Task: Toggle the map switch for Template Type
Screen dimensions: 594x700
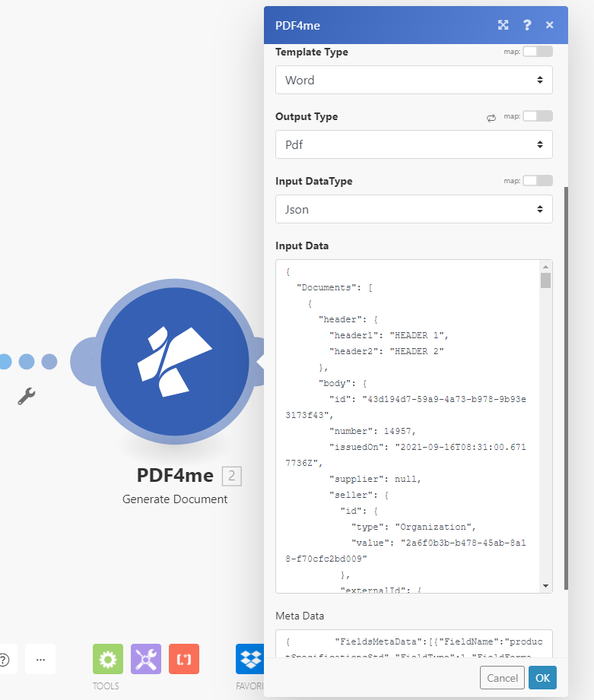Action: [537, 52]
